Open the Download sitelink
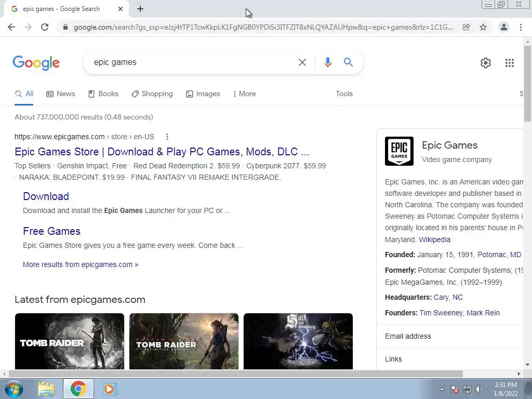The image size is (532, 399). pyautogui.click(x=46, y=196)
